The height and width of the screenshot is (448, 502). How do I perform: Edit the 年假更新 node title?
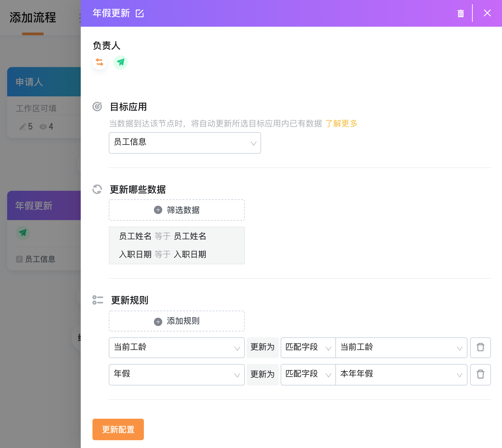[x=140, y=13]
